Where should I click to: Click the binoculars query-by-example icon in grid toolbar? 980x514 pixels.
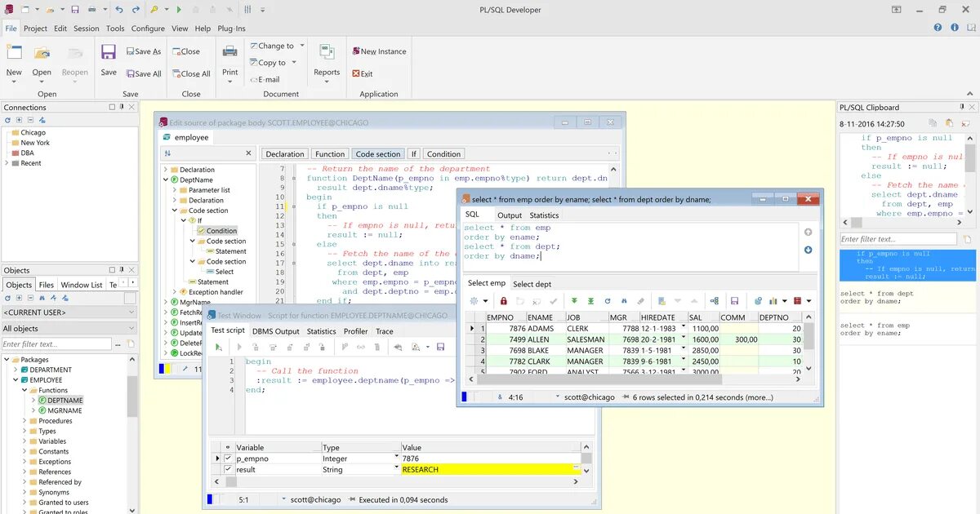(624, 301)
